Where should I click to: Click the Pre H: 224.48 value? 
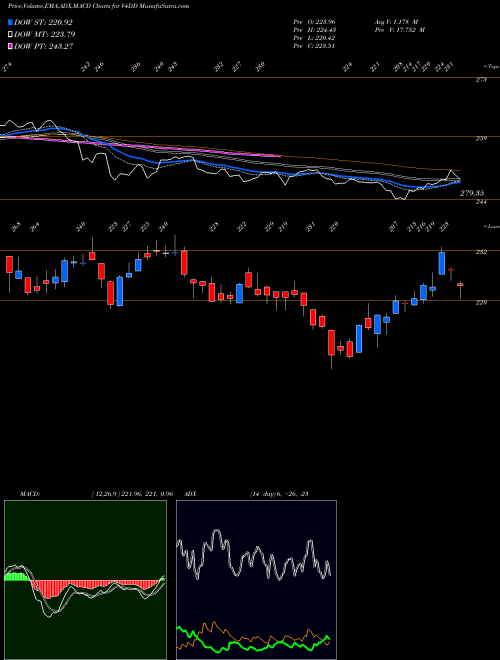click(x=314, y=30)
